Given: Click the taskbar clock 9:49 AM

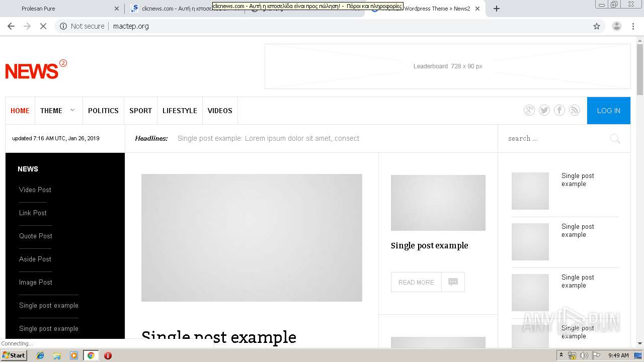Looking at the screenshot, I should [618, 355].
